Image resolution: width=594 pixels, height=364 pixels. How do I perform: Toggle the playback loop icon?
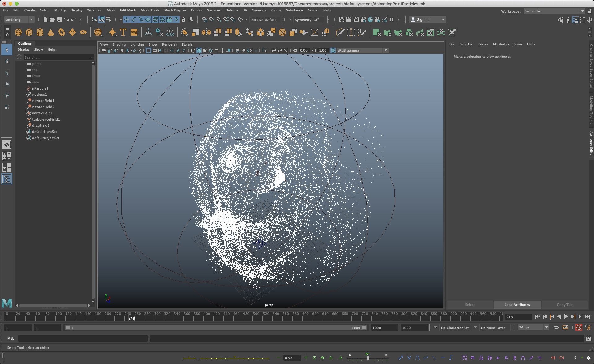tap(556, 328)
